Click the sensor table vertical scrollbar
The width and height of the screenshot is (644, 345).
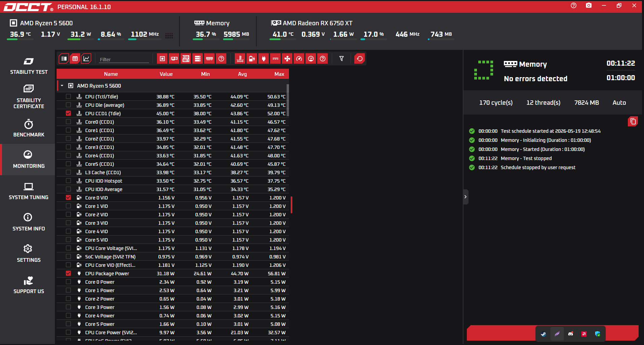[288, 100]
